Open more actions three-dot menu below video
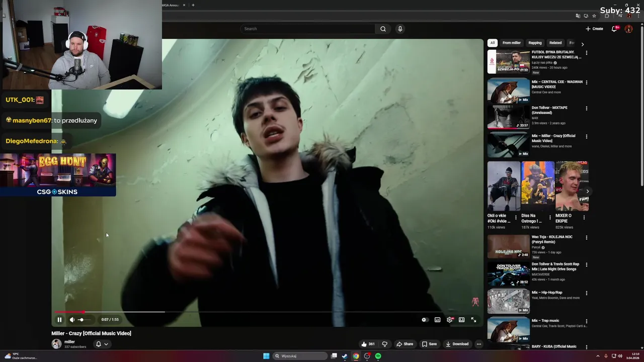 coord(479,344)
